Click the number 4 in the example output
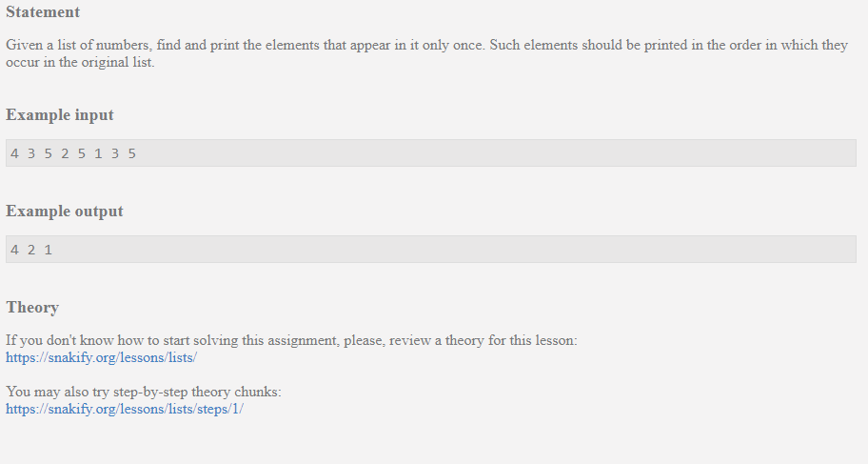This screenshot has height=464, width=868. [x=15, y=250]
